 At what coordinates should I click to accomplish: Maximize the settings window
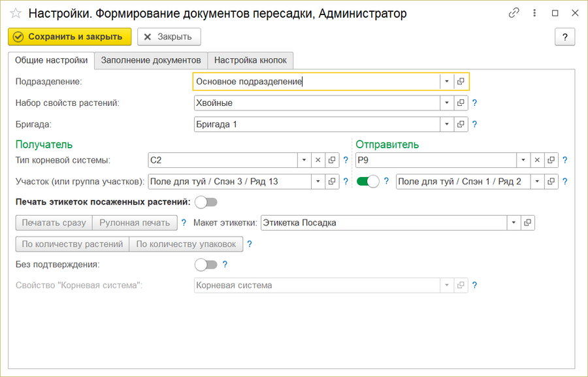555,13
